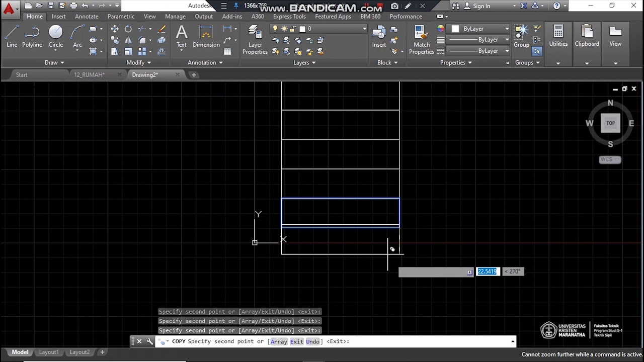
Task: Open the Text tool
Action: (x=182, y=37)
